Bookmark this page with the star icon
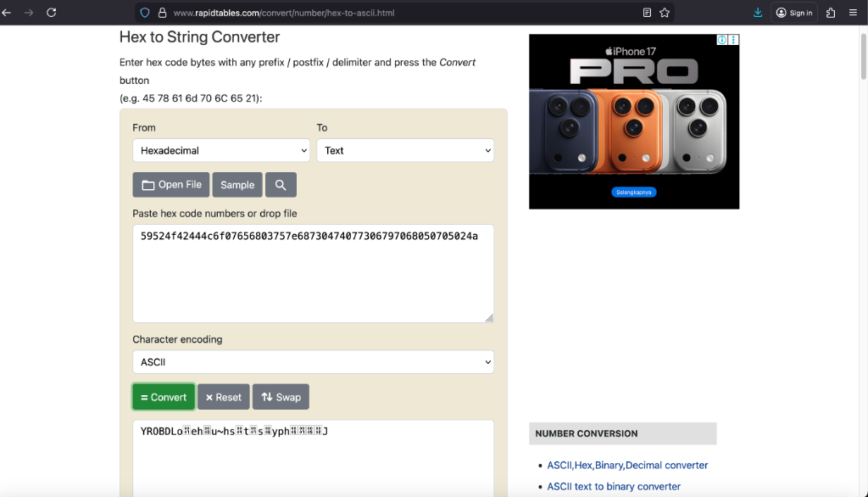This screenshot has height=497, width=868. point(665,13)
